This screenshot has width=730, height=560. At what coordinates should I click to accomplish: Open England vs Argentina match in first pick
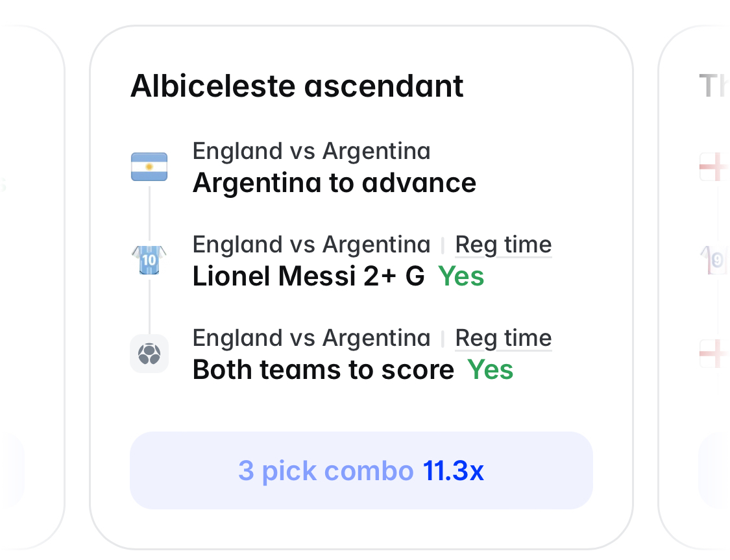[311, 151]
